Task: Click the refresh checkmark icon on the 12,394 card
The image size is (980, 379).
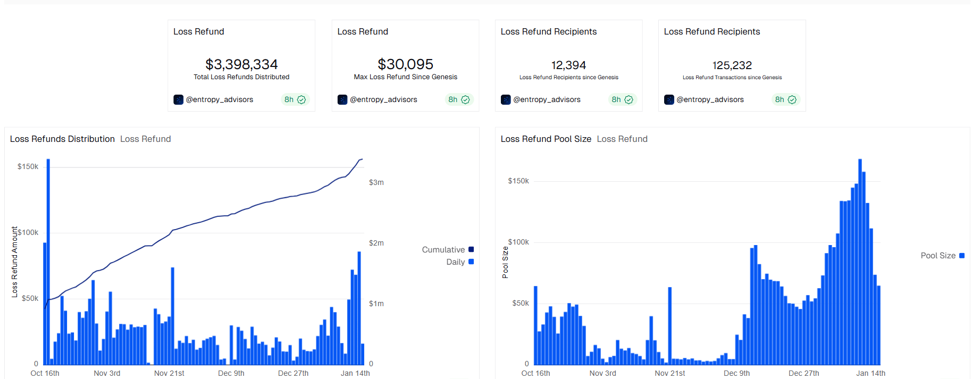Action: tap(629, 99)
